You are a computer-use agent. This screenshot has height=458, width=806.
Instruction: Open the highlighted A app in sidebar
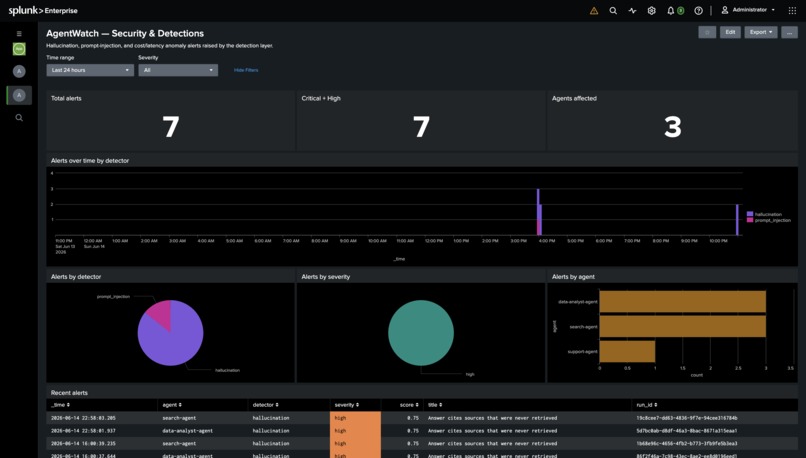tap(19, 95)
